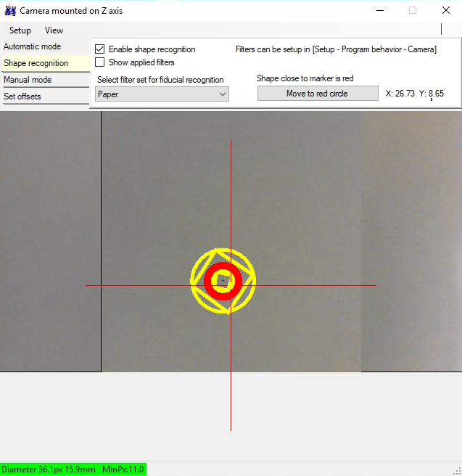Click the X: 26.73 coordinate readout

point(399,94)
